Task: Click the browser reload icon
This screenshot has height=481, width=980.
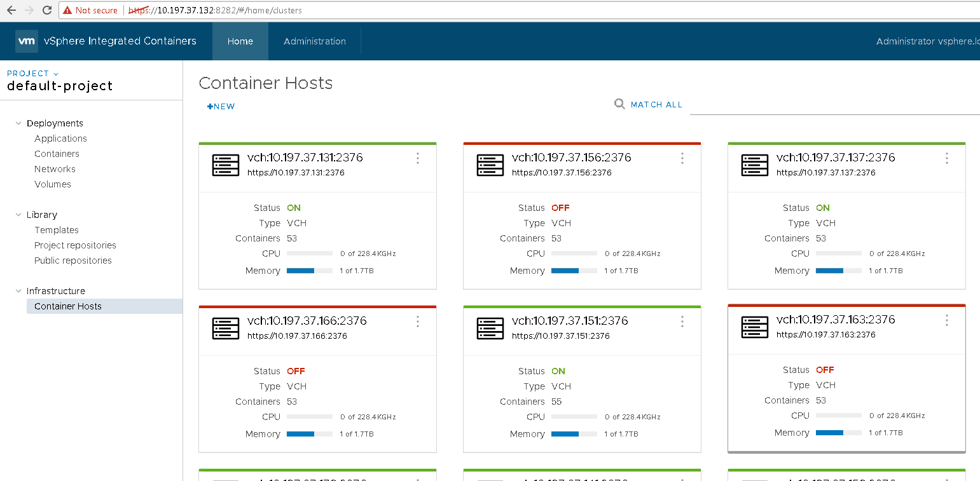Action: pos(46,10)
